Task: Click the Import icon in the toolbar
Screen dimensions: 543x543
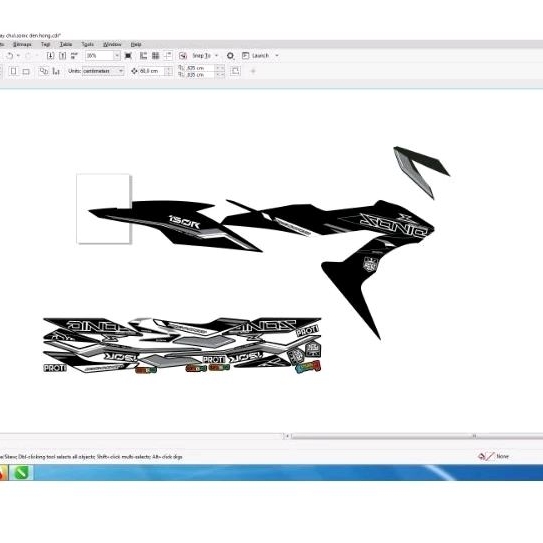Action: (x=51, y=55)
